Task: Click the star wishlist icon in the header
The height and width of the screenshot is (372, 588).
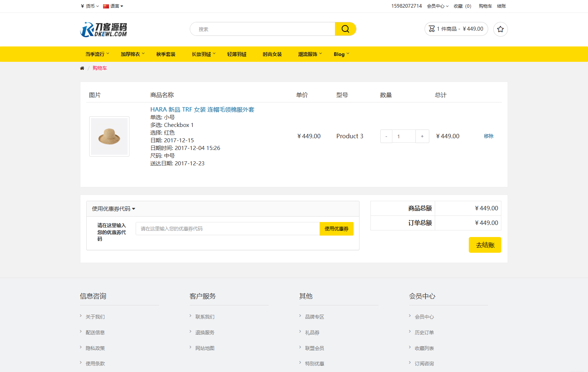Action: (x=500, y=29)
